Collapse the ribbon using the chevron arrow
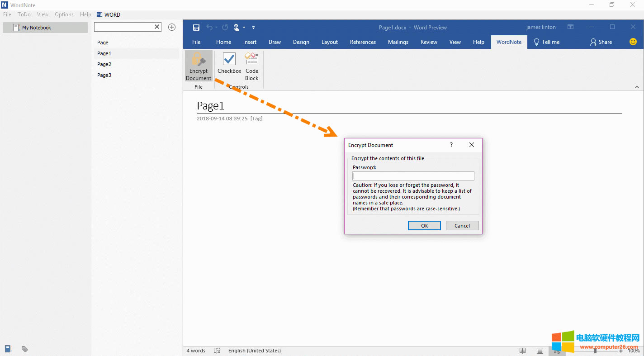The width and height of the screenshot is (644, 356). tap(637, 87)
